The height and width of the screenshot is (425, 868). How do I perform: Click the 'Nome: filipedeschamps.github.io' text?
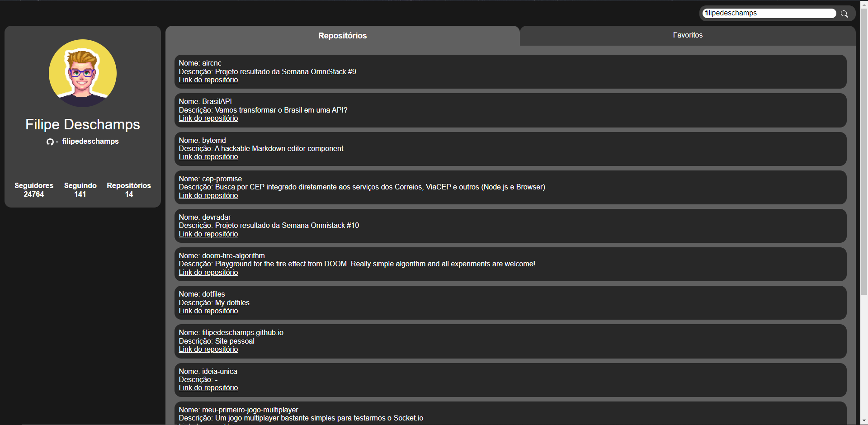[231, 333]
